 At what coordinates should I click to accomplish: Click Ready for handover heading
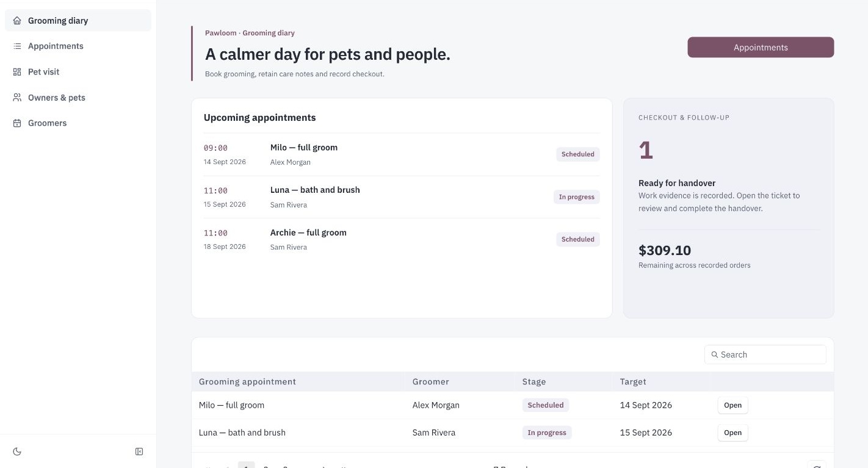pos(677,183)
